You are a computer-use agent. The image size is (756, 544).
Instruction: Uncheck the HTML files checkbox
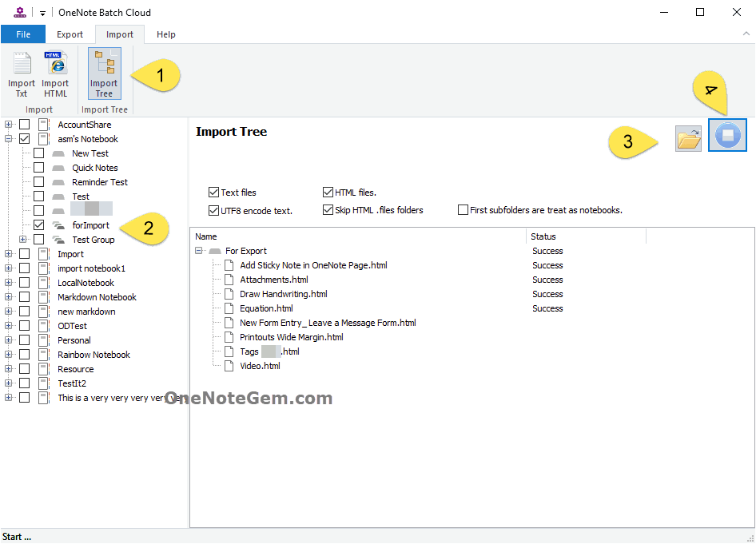point(328,193)
